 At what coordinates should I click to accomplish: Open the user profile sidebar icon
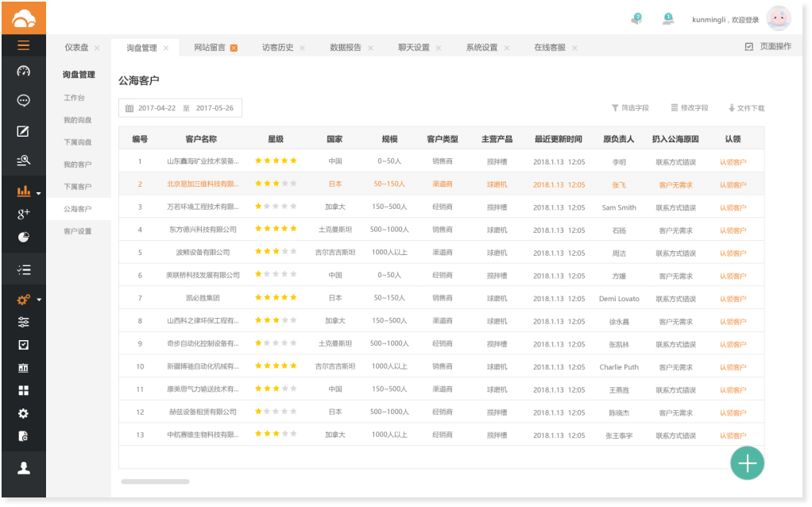click(24, 468)
